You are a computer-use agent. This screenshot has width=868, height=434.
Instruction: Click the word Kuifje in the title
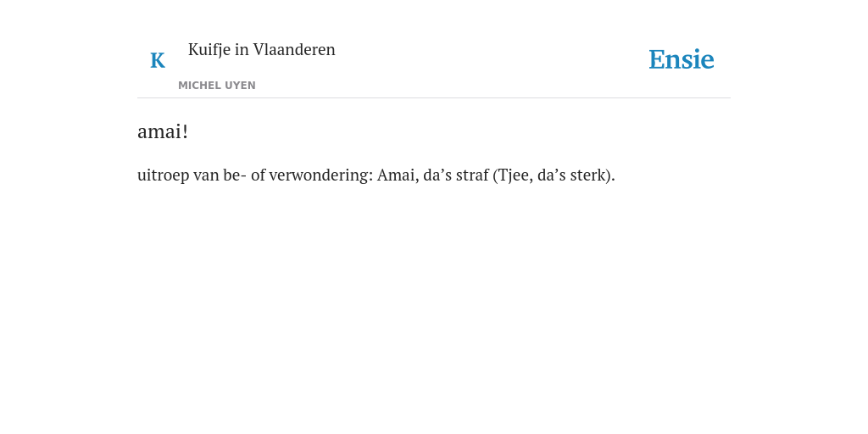pos(209,50)
